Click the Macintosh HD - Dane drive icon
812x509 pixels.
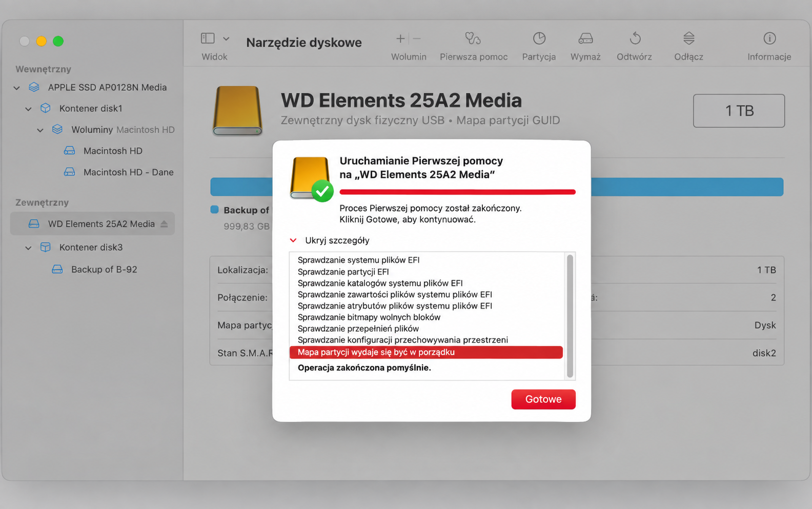coord(69,172)
